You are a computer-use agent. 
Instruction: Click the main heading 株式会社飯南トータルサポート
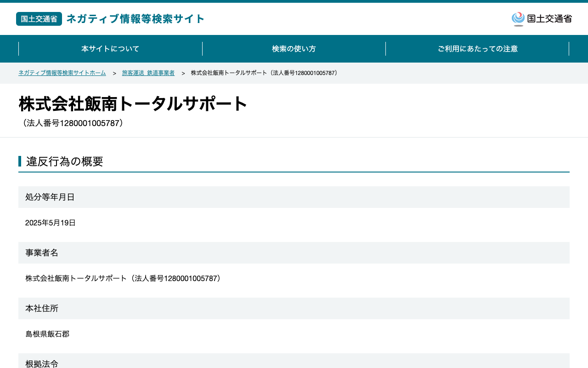click(133, 103)
